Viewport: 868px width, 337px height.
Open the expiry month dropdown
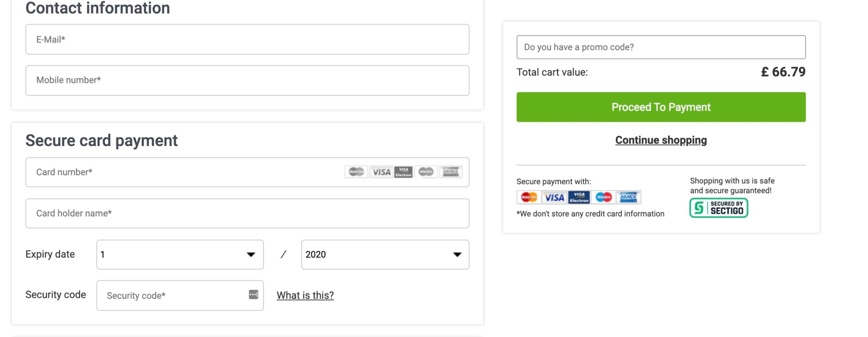pyautogui.click(x=180, y=255)
